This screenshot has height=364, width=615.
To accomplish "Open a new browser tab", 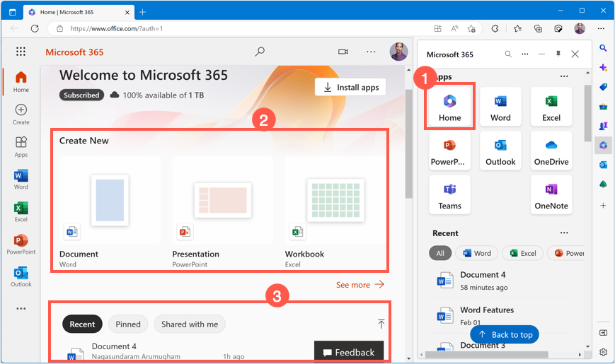I will click(x=142, y=12).
